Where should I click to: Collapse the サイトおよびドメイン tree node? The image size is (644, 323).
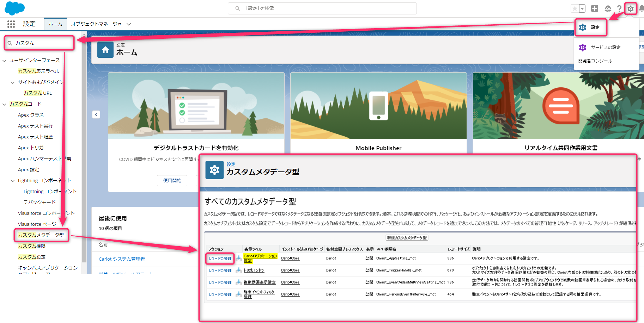click(x=13, y=82)
